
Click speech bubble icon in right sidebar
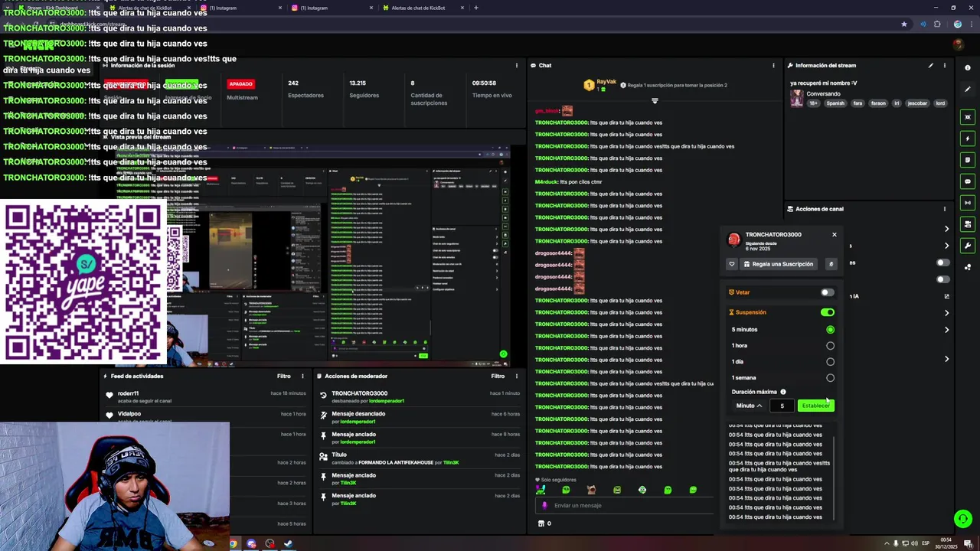coord(968,181)
